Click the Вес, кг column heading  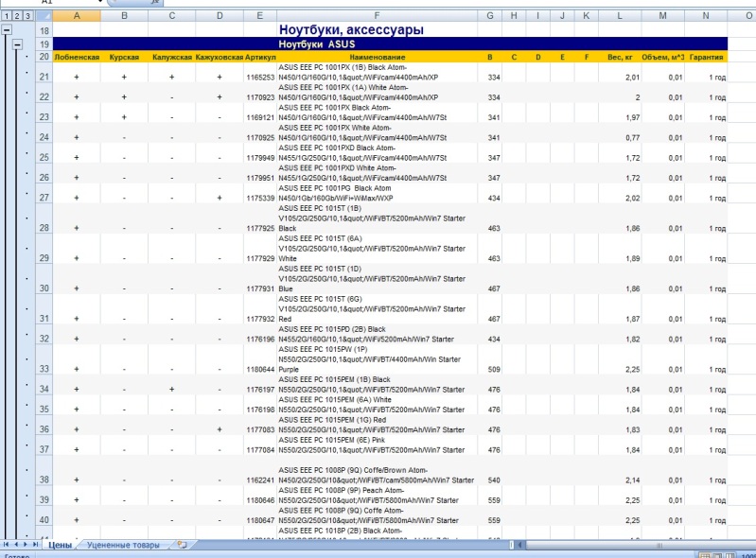point(620,57)
